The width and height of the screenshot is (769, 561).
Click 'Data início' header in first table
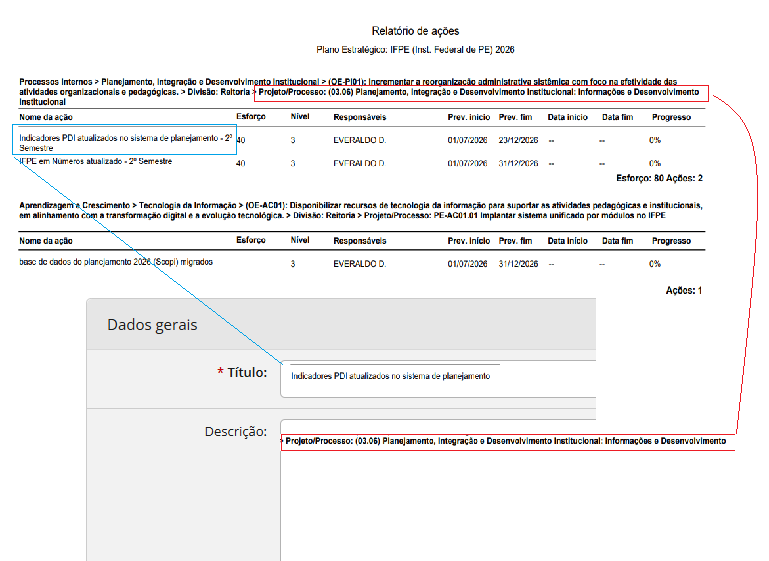[567, 117]
